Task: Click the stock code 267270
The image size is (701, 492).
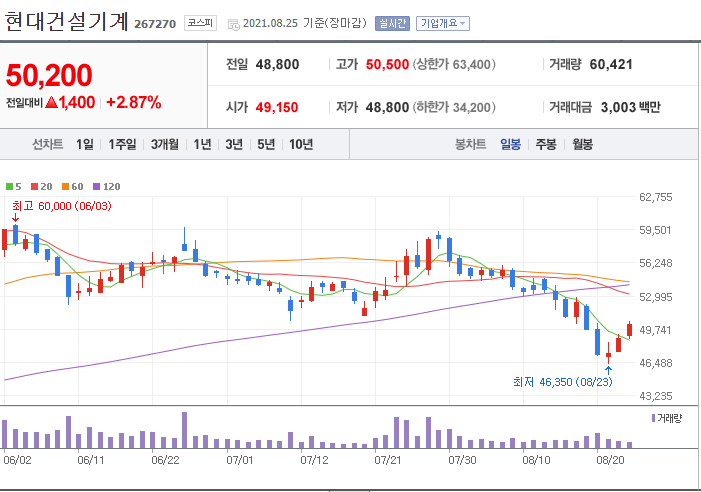Action: [155, 24]
